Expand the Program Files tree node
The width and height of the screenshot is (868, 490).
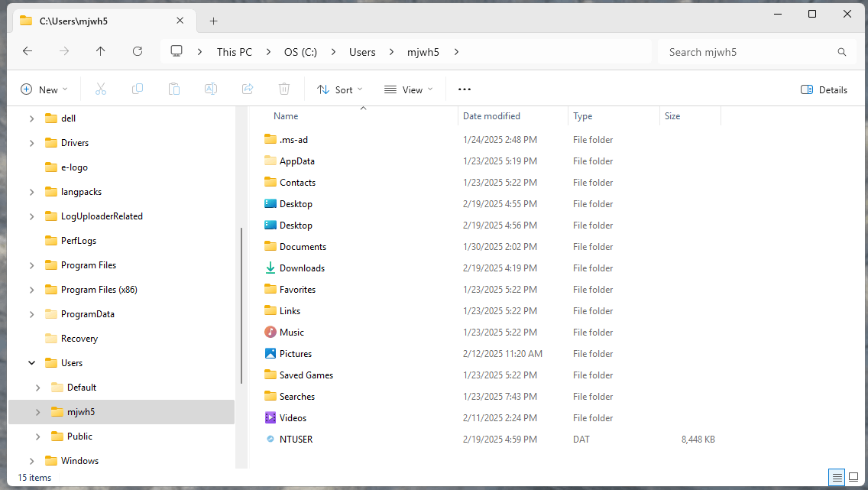31,264
